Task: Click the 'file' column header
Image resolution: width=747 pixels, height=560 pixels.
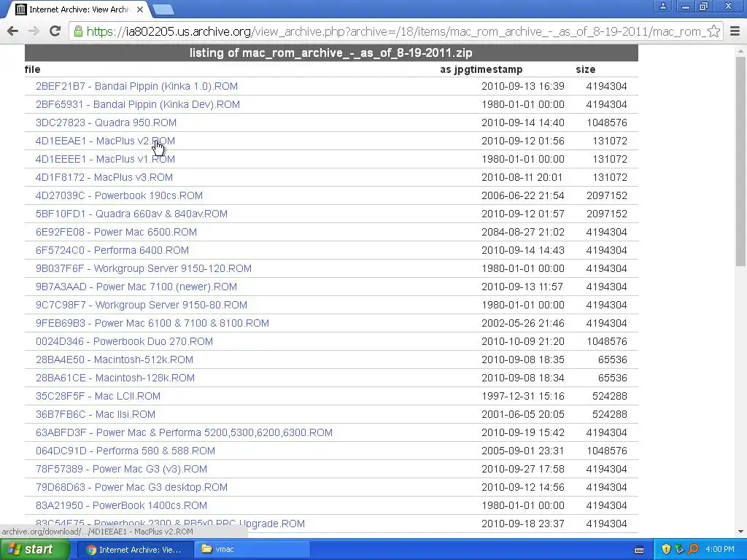Action: click(x=32, y=69)
